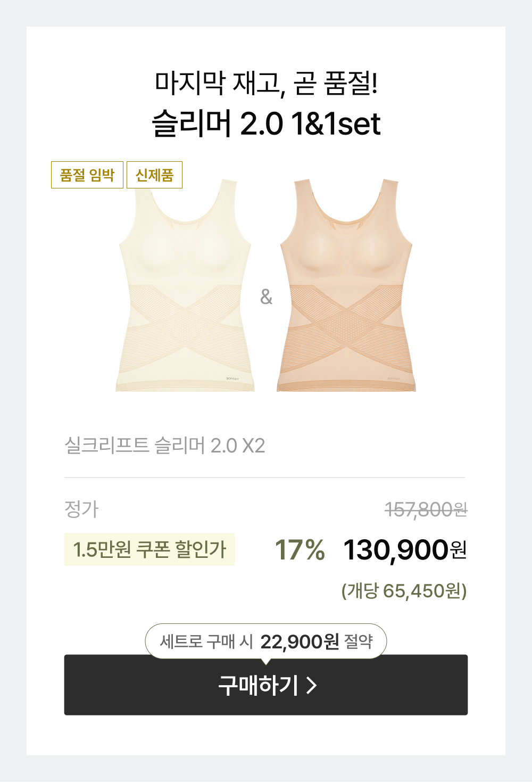The width and height of the screenshot is (532, 782).
Task: Tap the per-item price 개당 65,450원
Action: [404, 591]
